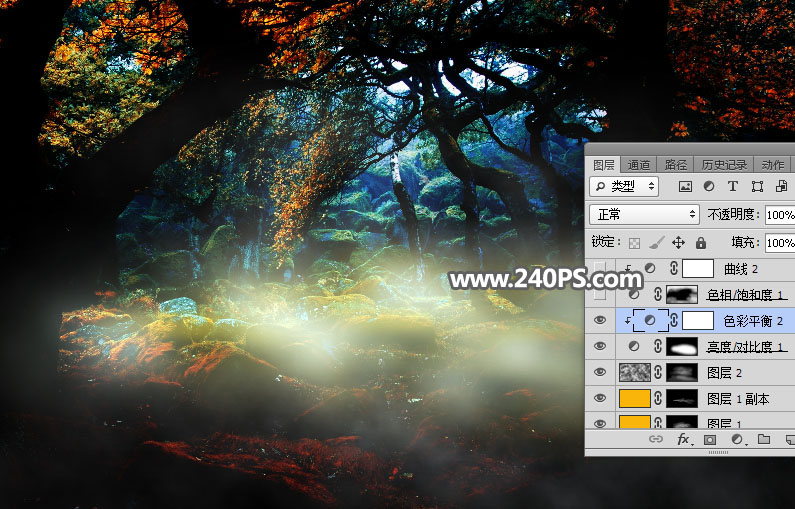Filter layers by shape type icon

pyautogui.click(x=757, y=187)
